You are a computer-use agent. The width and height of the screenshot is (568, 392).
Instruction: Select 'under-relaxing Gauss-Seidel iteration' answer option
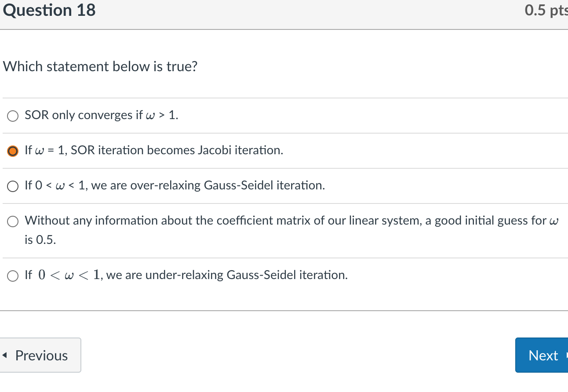[x=12, y=275]
